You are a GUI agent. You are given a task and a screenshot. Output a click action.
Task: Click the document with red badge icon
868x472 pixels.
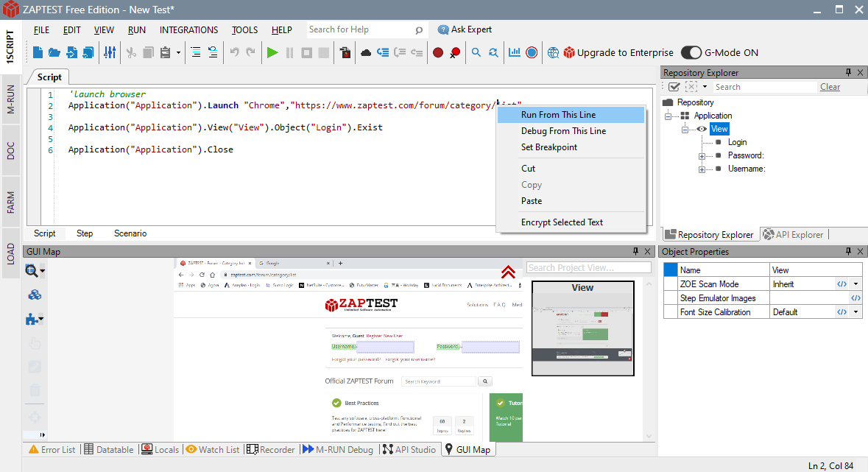click(x=345, y=52)
